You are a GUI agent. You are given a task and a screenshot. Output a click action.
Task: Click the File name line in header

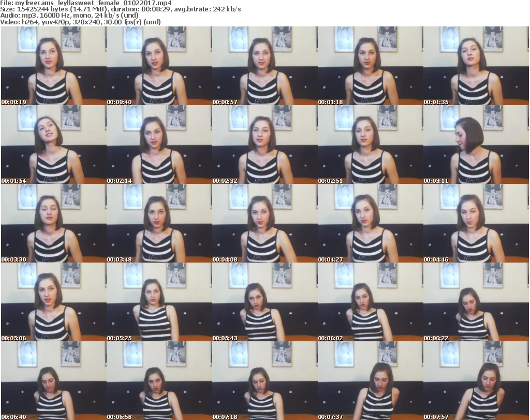click(x=86, y=3)
